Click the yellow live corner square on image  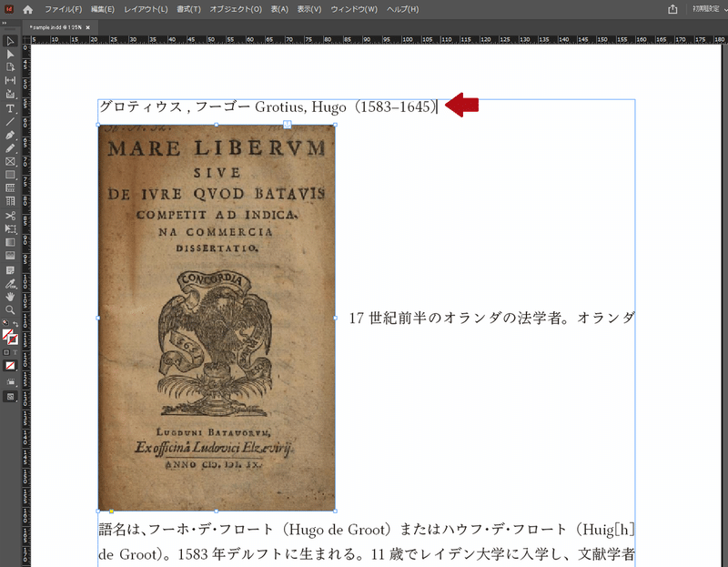pyautogui.click(x=111, y=511)
